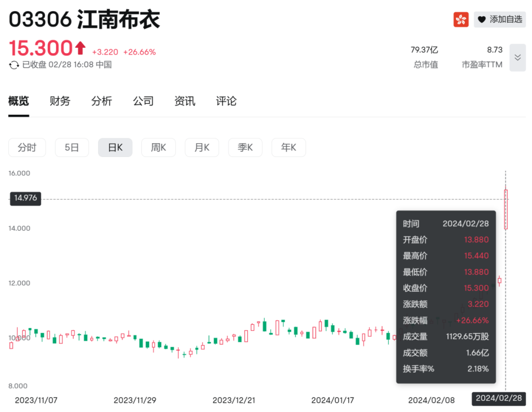532x412 pixels.
Task: Open the 分析 tab
Action: tap(101, 101)
